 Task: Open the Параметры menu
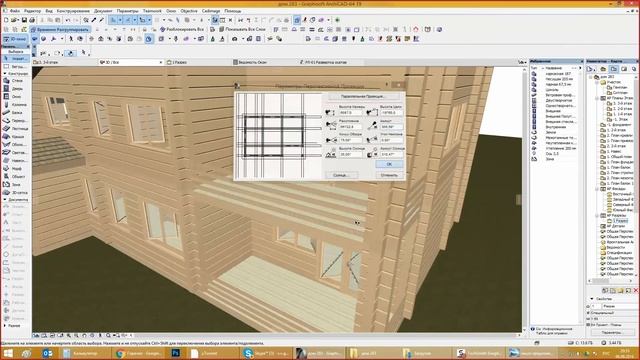pos(127,11)
